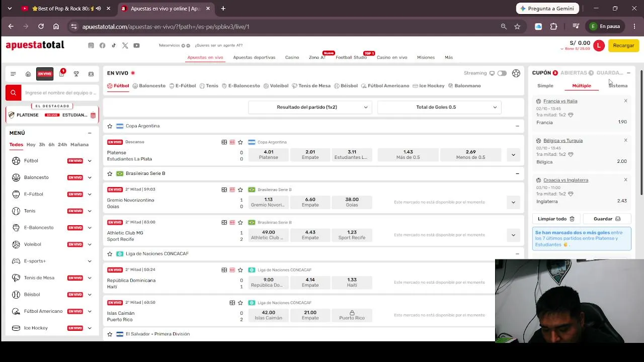Click team search input field
The width and height of the screenshot is (644, 362).
point(60,93)
